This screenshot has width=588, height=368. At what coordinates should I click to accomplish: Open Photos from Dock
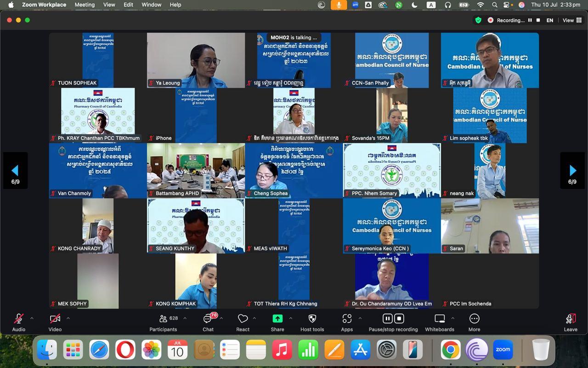click(x=151, y=350)
